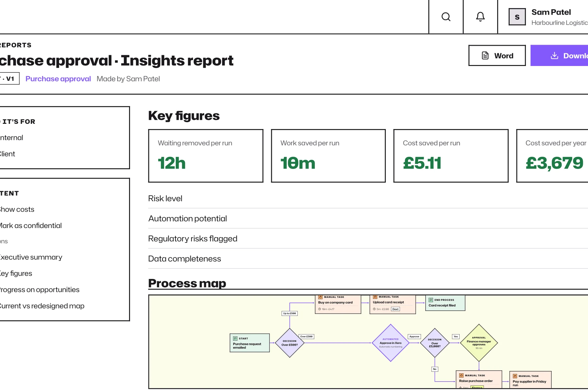Select the Finance manager approves node

[479, 343]
